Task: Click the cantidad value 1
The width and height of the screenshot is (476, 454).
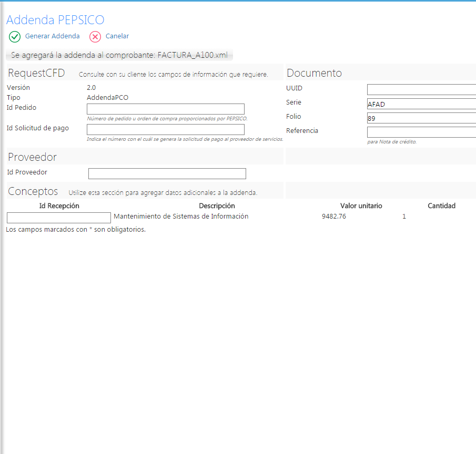Action: point(404,216)
